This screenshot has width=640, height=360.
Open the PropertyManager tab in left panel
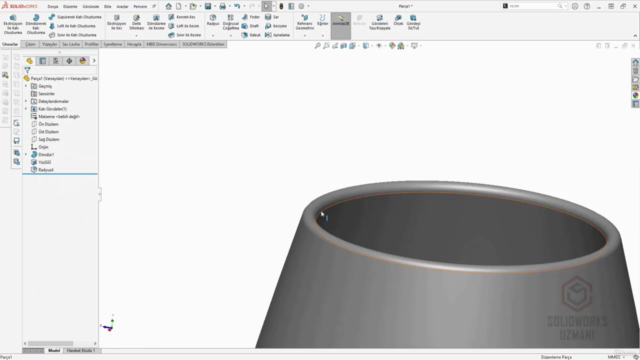(x=42, y=61)
